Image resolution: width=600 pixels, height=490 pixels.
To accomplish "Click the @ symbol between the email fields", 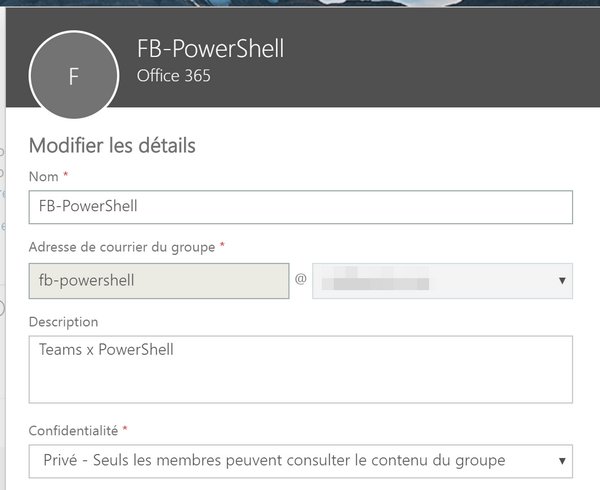I will pos(300,281).
